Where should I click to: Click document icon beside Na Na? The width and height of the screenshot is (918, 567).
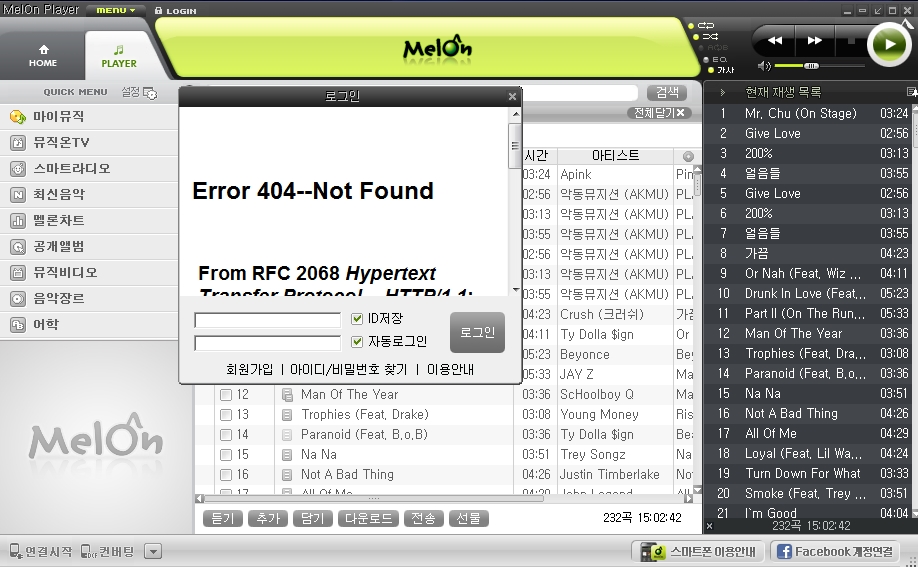[x=287, y=455]
